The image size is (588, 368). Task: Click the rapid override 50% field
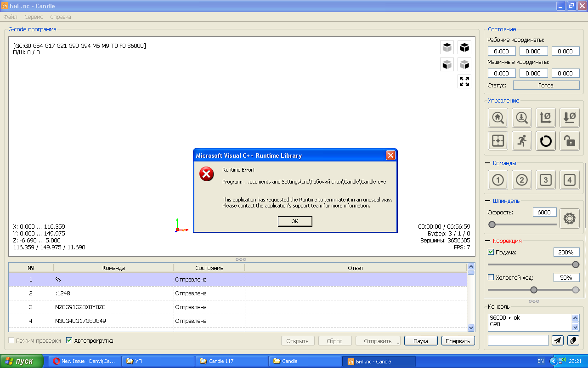point(566,277)
